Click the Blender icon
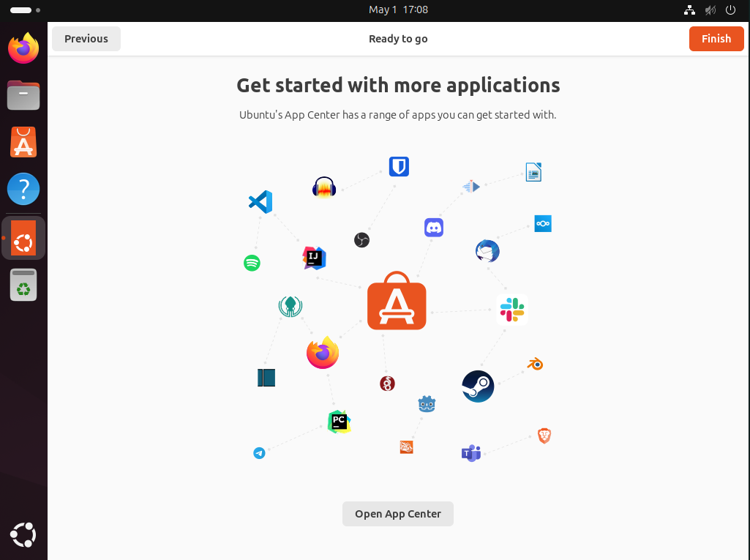 [x=536, y=364]
